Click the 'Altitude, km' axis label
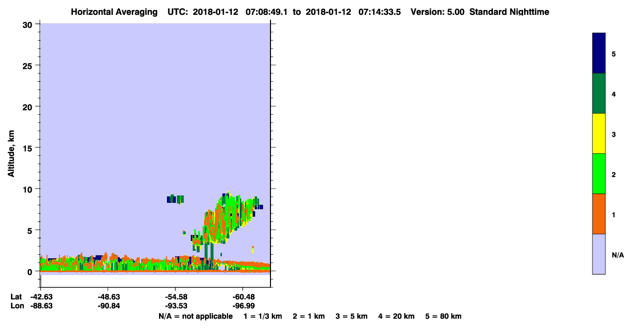644x330 pixels. pos(11,153)
